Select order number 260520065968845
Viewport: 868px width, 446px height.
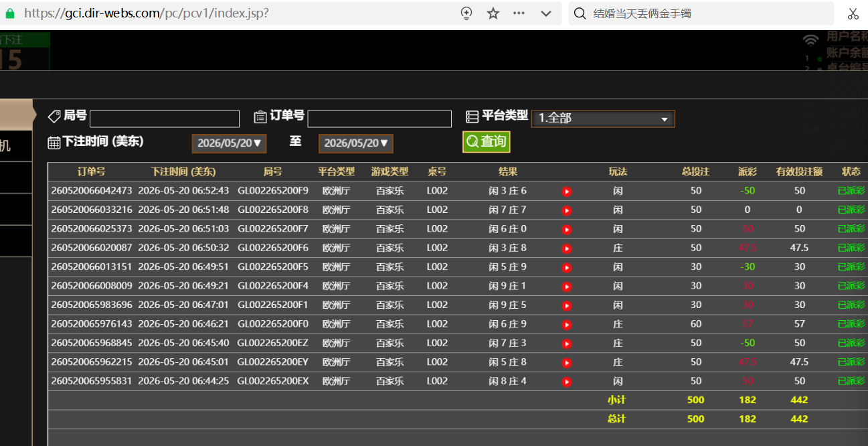coord(92,343)
